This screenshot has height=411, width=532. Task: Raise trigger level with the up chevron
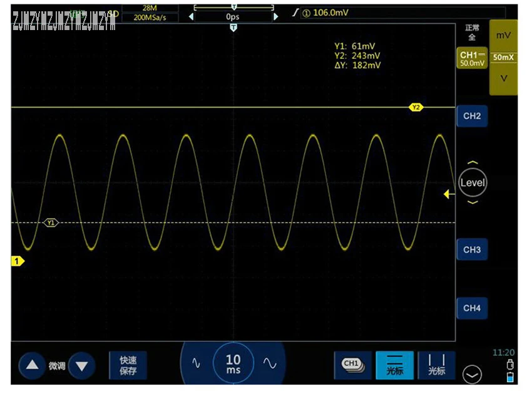click(473, 162)
